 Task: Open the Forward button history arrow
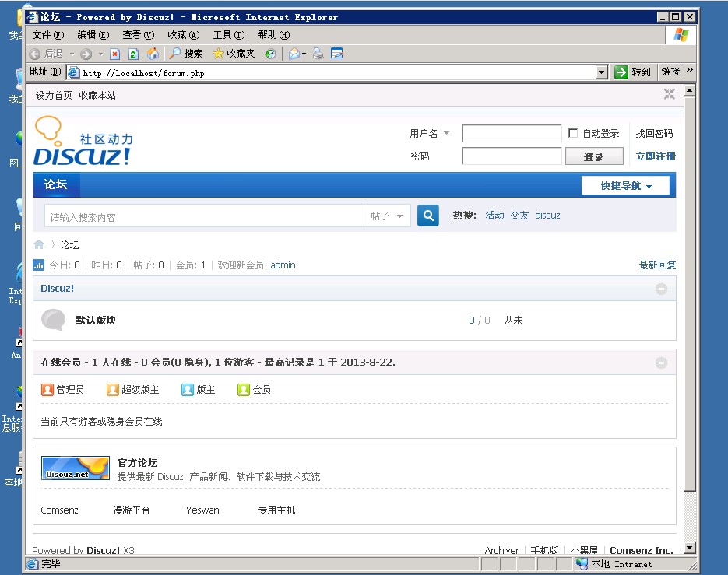click(x=100, y=54)
